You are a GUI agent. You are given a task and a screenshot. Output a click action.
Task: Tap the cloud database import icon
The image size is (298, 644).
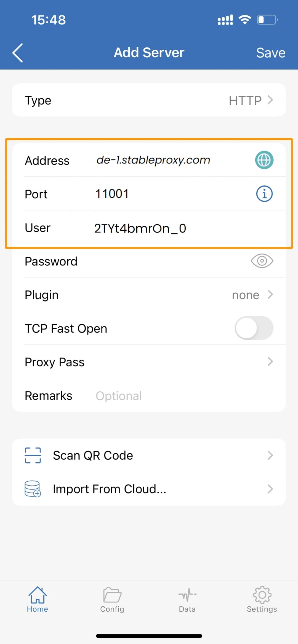[32, 489]
